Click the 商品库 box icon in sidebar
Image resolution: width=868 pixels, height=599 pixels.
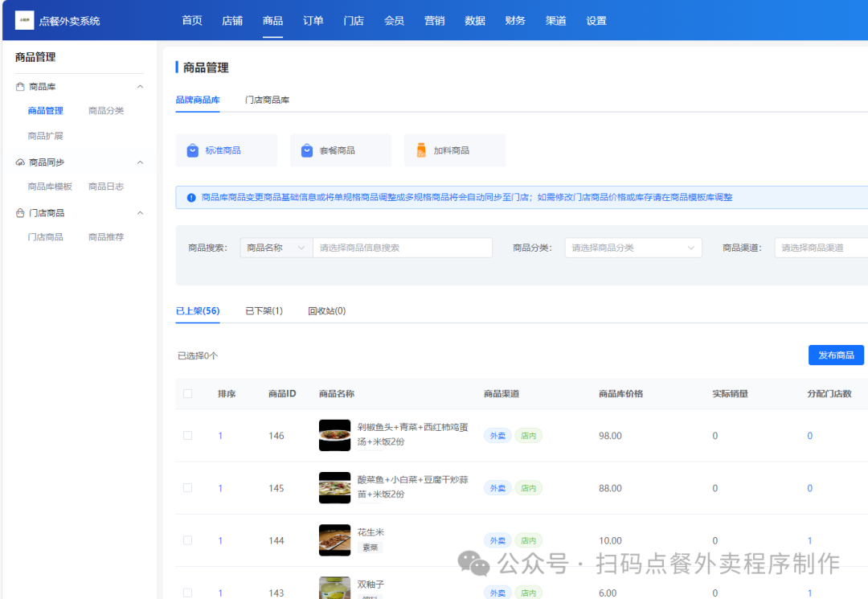click(x=20, y=86)
